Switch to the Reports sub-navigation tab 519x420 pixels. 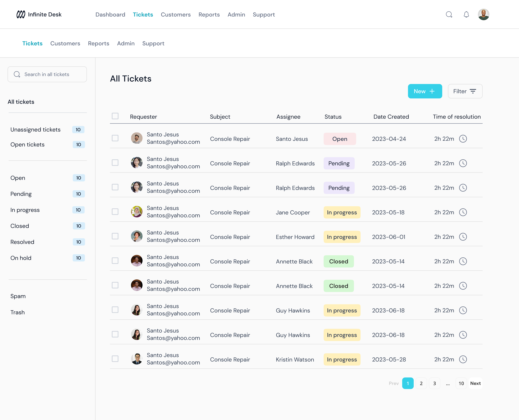coord(98,44)
